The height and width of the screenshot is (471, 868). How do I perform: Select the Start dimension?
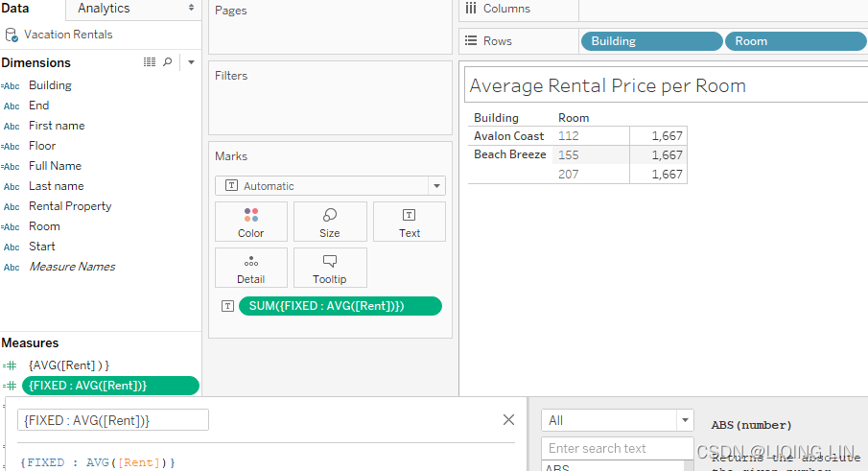pyautogui.click(x=41, y=247)
